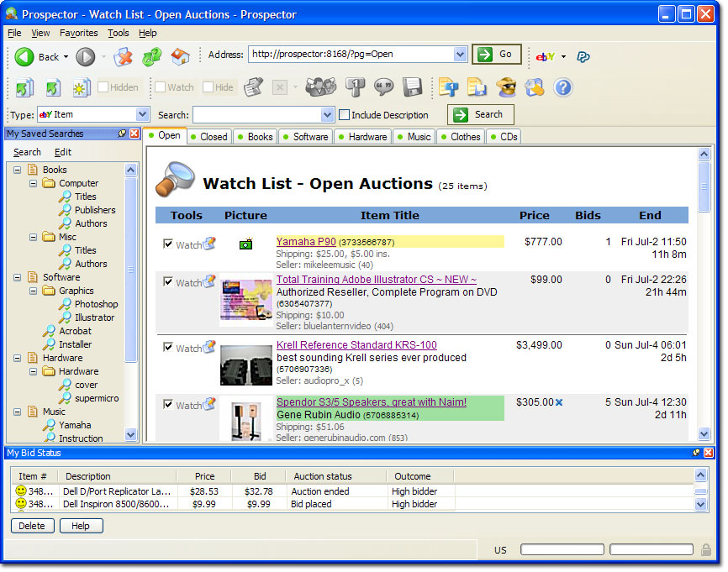
Task: Select Photoshop in the saved searches tree
Action: [96, 304]
